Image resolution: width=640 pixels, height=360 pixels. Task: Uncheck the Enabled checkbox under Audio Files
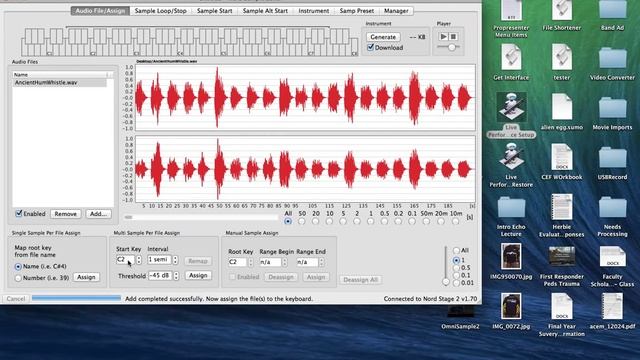point(19,213)
